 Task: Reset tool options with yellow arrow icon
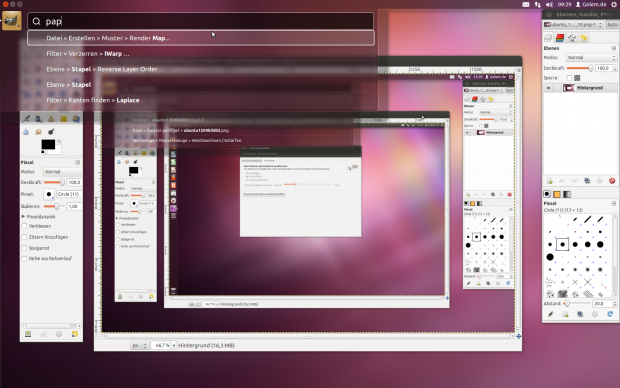[74, 334]
